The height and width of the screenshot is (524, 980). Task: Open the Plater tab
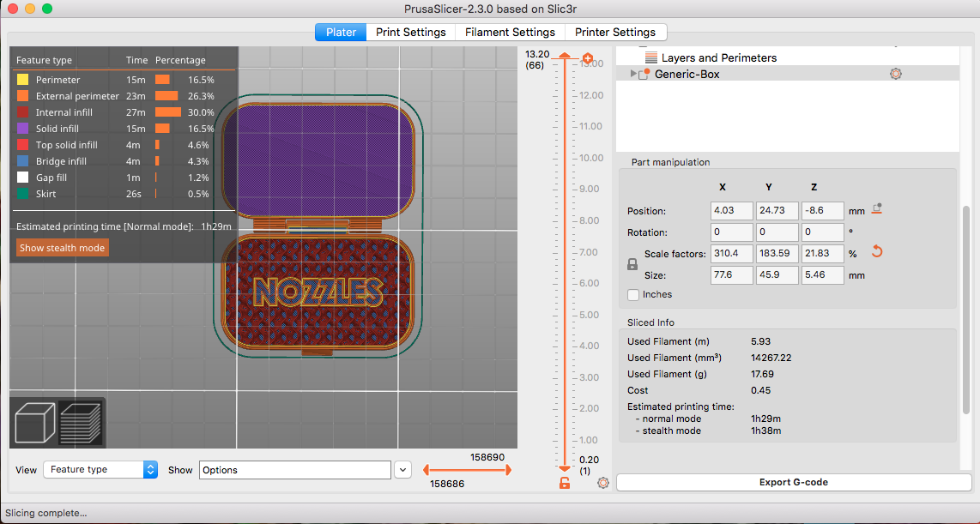pyautogui.click(x=341, y=32)
